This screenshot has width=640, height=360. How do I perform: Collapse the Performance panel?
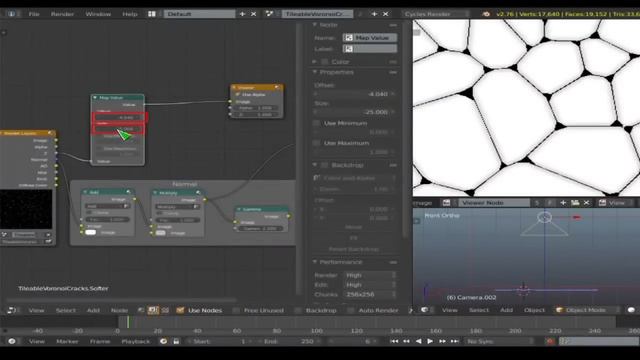click(315, 262)
